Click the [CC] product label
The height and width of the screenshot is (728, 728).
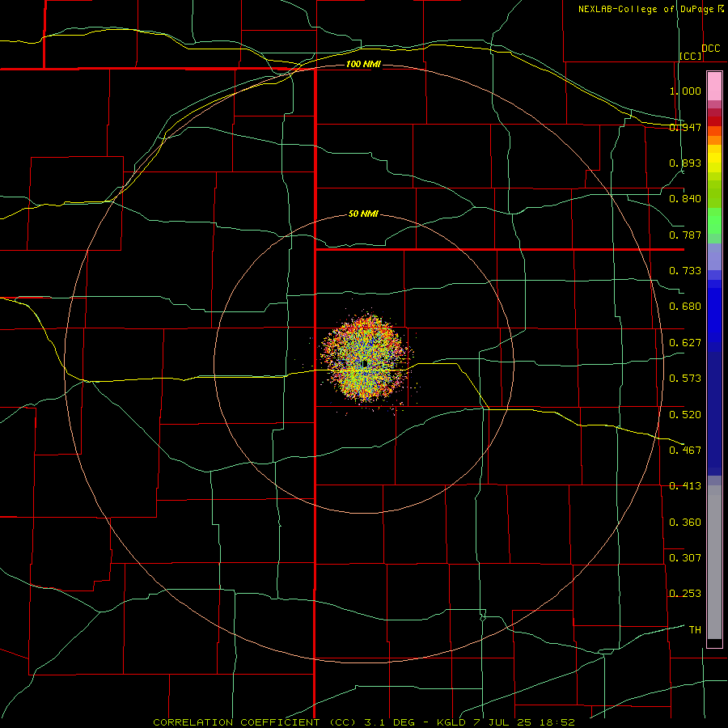click(691, 56)
